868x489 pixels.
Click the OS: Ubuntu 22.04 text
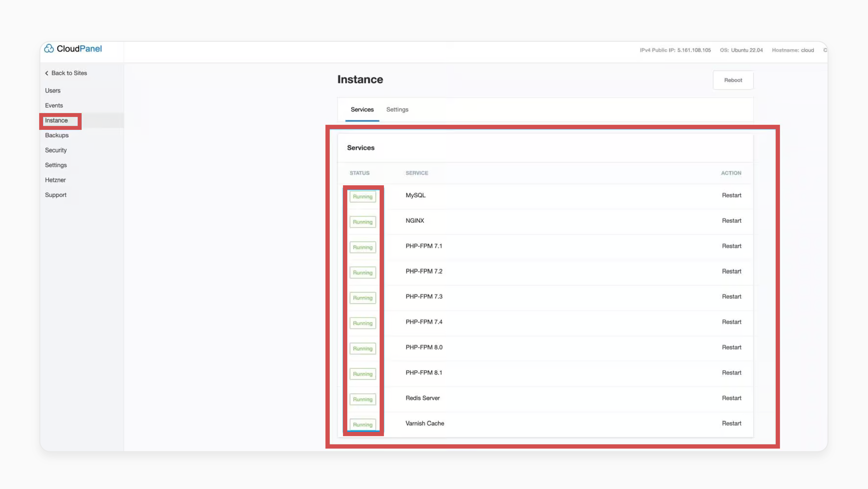pos(741,50)
